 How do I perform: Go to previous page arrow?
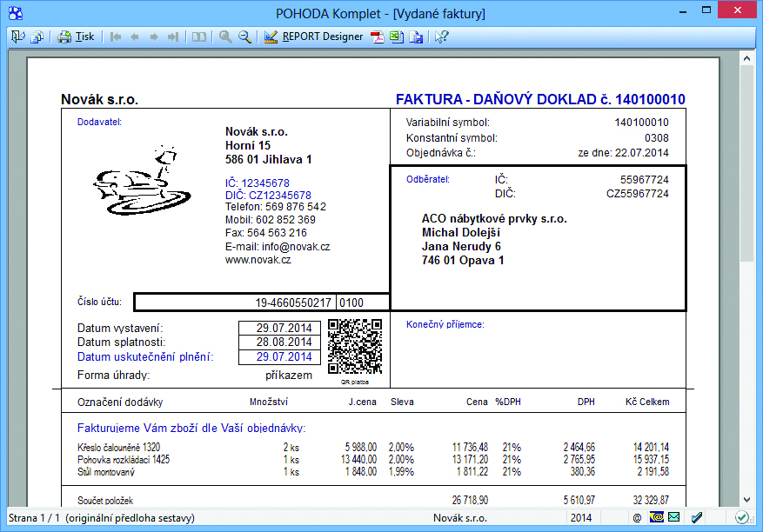pos(135,37)
